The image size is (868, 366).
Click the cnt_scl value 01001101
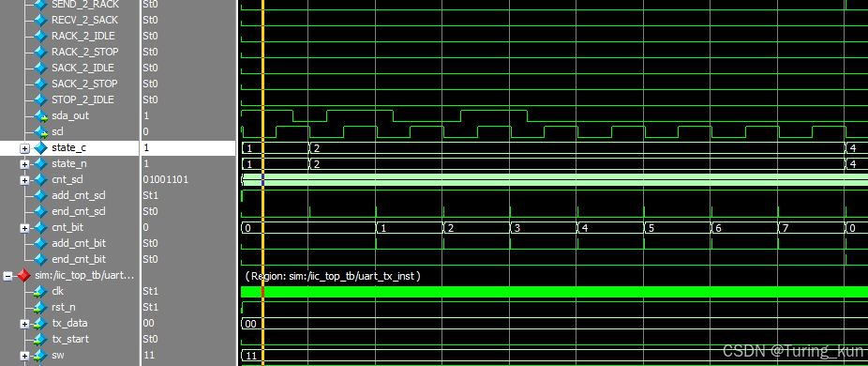(166, 179)
